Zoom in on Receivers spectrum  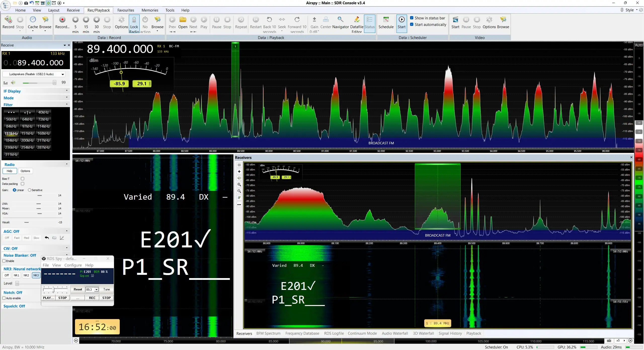239,185
